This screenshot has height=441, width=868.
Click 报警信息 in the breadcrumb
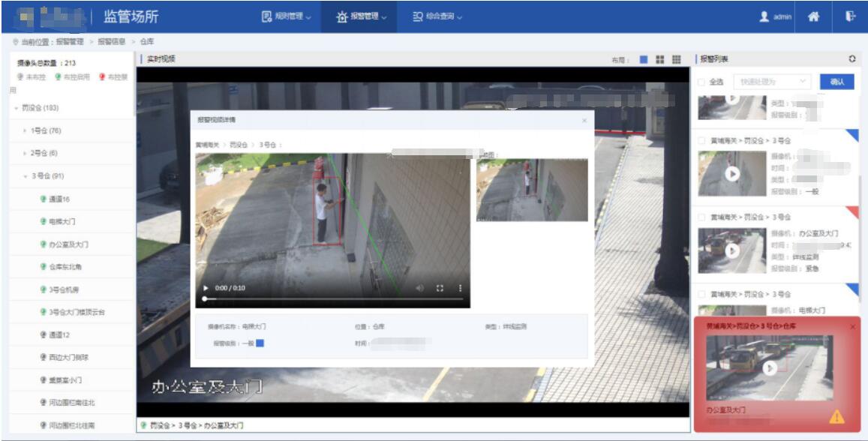click(111, 41)
